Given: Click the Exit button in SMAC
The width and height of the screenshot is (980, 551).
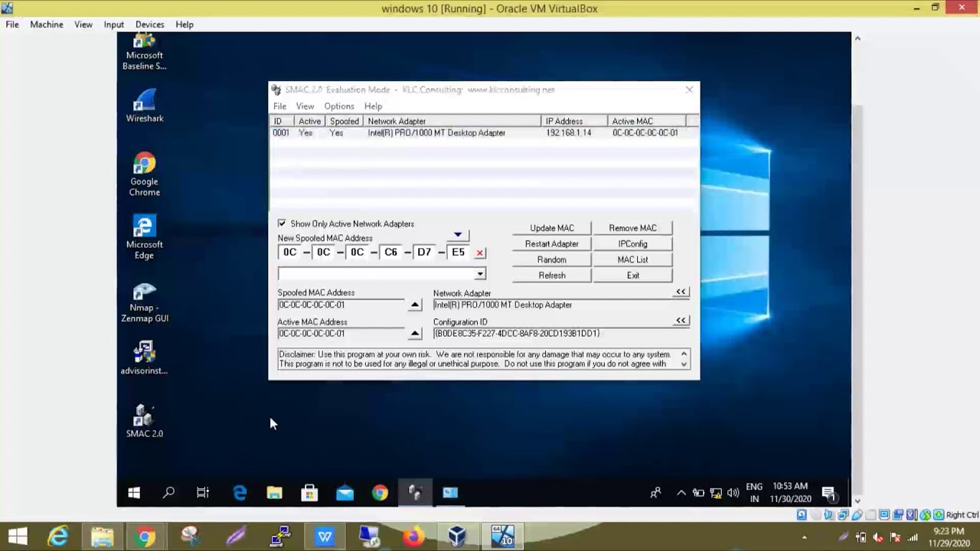Looking at the screenshot, I should click(x=632, y=275).
